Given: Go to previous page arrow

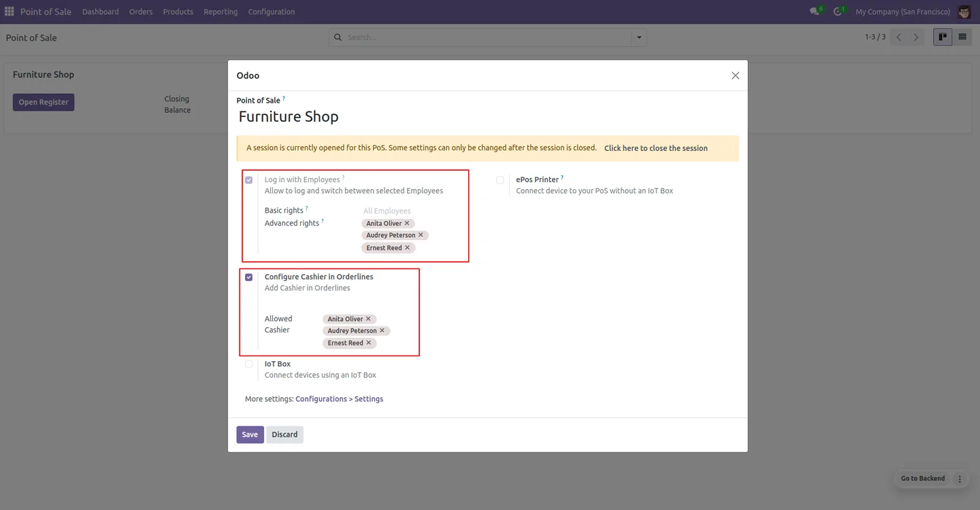Looking at the screenshot, I should tap(899, 37).
